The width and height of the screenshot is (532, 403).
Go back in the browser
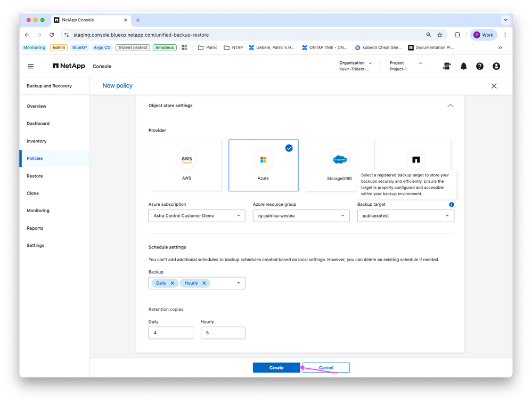[x=27, y=35]
